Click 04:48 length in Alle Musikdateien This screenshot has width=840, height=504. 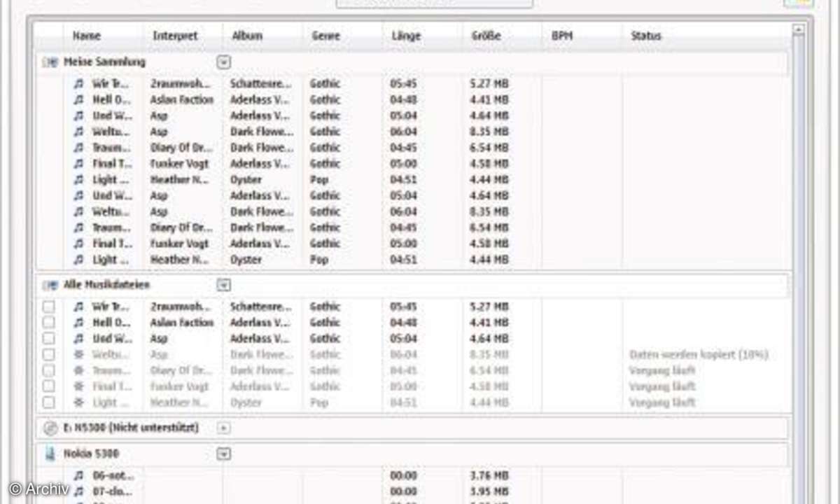pyautogui.click(x=404, y=323)
